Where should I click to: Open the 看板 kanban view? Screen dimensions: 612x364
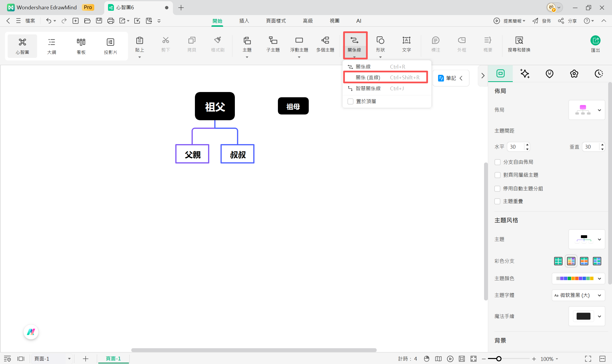click(81, 46)
